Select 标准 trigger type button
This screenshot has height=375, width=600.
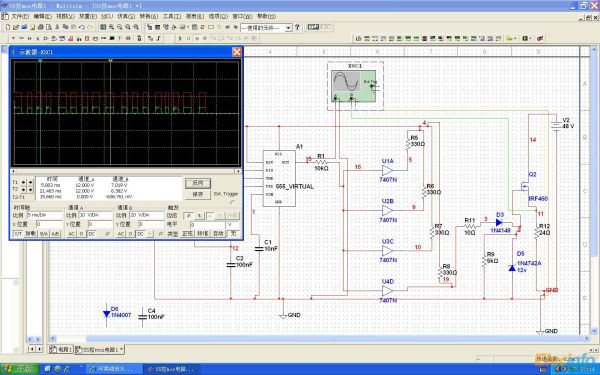(x=202, y=233)
